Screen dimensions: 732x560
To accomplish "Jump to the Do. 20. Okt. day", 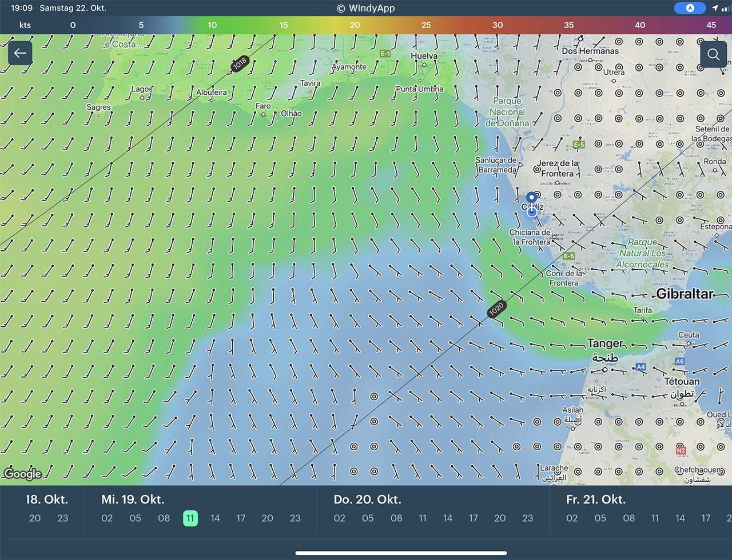I will coord(367,499).
